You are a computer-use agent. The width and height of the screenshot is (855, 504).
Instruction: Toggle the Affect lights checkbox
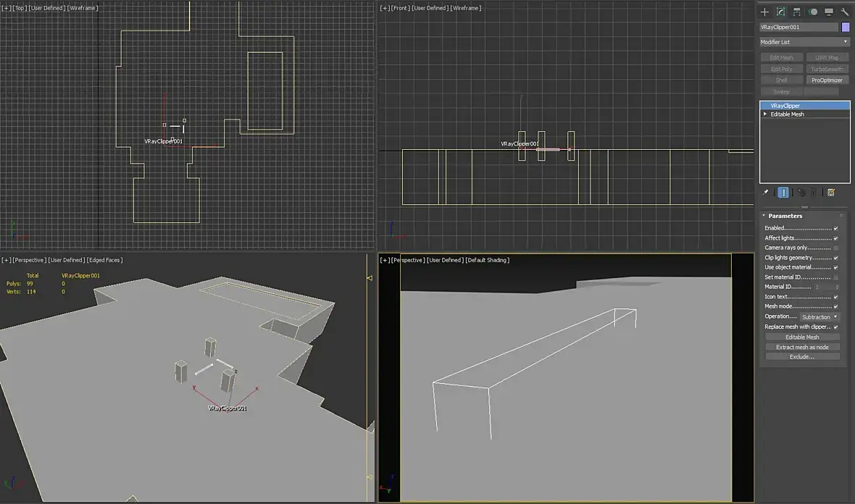pos(835,238)
